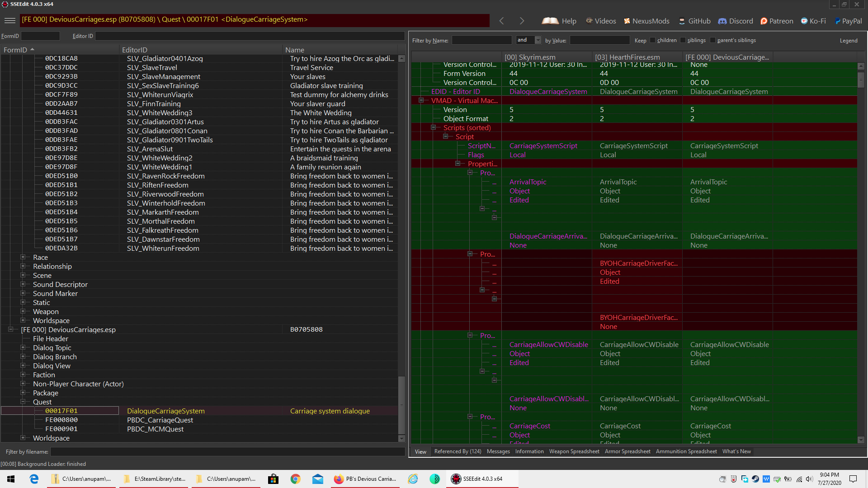Open Google Chrome from the taskbar
868x488 pixels.
295,479
